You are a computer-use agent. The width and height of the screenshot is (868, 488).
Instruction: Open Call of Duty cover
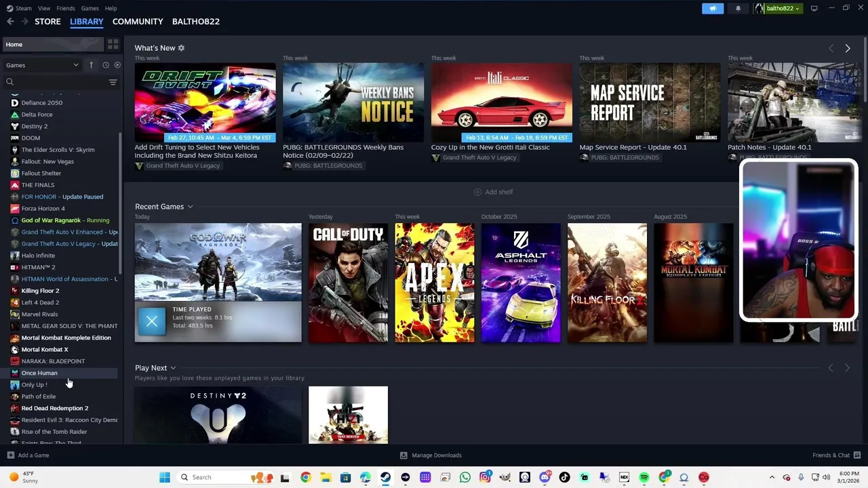coord(348,283)
